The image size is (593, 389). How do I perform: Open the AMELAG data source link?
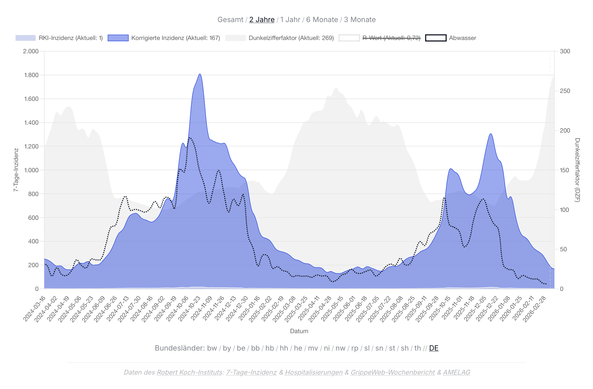coord(456,372)
